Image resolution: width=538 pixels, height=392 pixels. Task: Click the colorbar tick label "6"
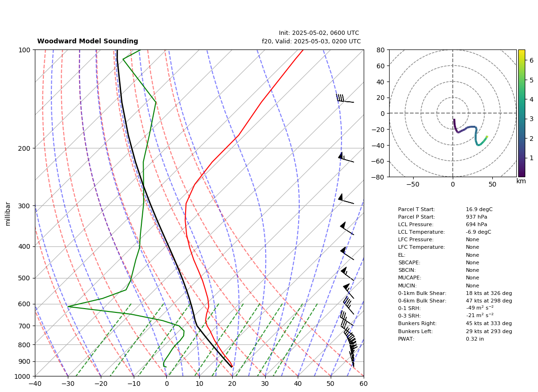tap(531, 60)
